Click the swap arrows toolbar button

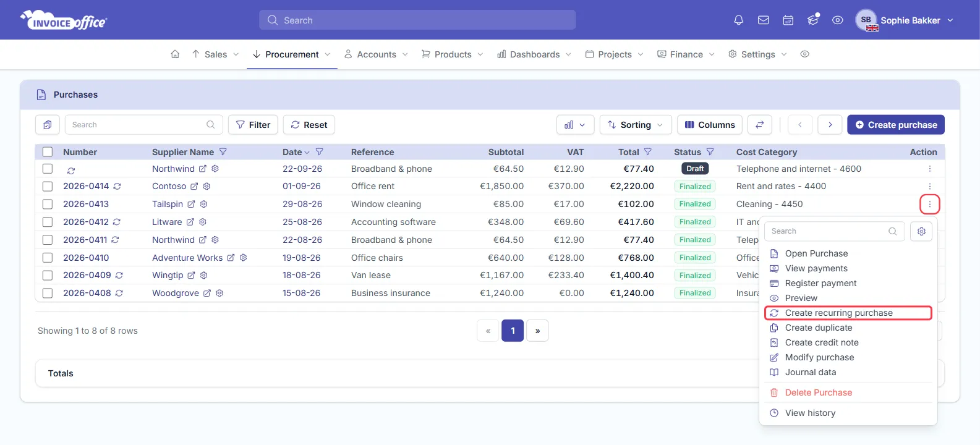pos(759,125)
